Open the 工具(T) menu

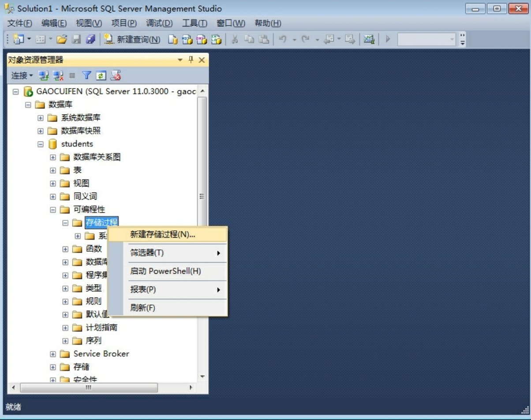tap(194, 23)
